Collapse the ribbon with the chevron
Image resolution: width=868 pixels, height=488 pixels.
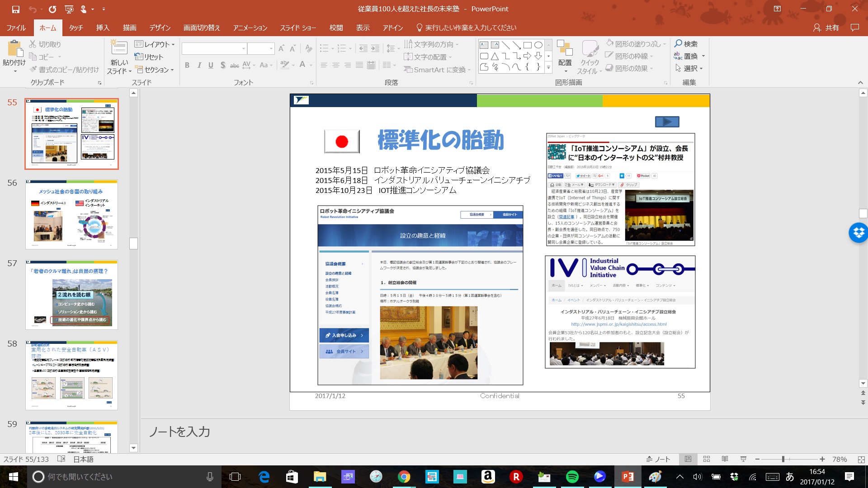click(x=860, y=83)
